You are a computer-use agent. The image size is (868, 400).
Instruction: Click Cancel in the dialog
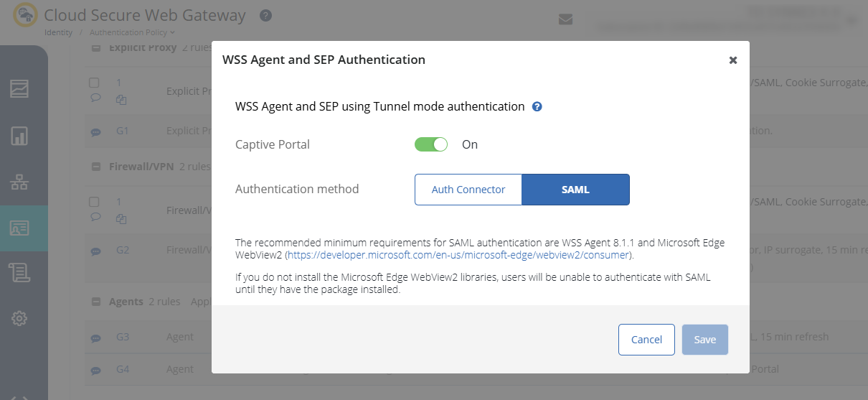(646, 340)
